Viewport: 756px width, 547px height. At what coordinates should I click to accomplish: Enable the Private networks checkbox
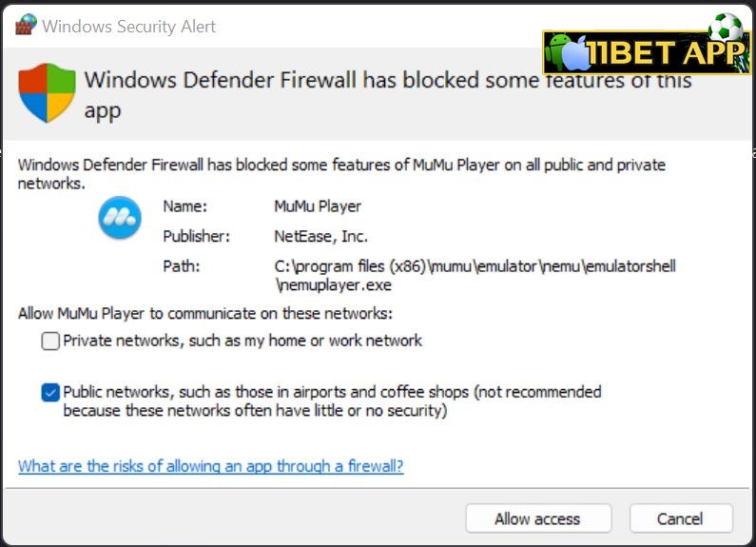point(50,341)
